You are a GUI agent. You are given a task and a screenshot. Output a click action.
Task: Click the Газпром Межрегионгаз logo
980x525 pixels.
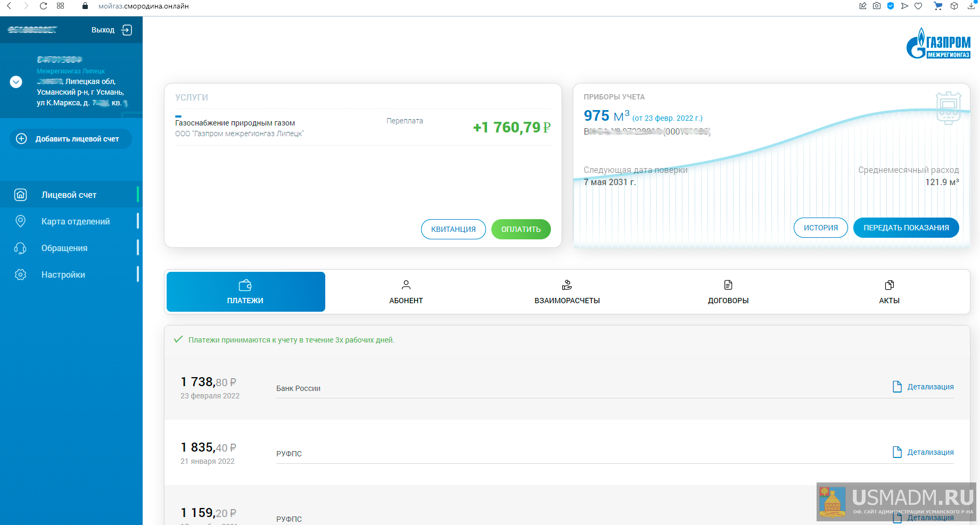[938, 43]
